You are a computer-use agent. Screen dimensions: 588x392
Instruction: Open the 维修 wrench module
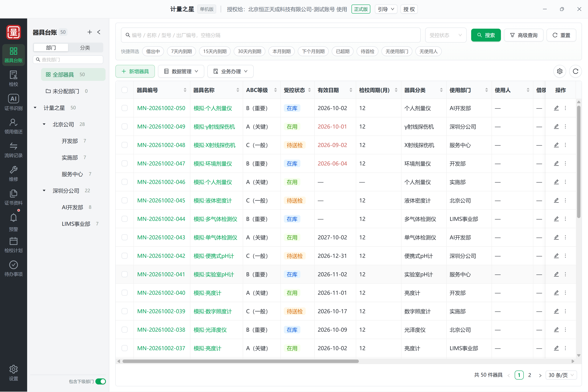coord(14,174)
